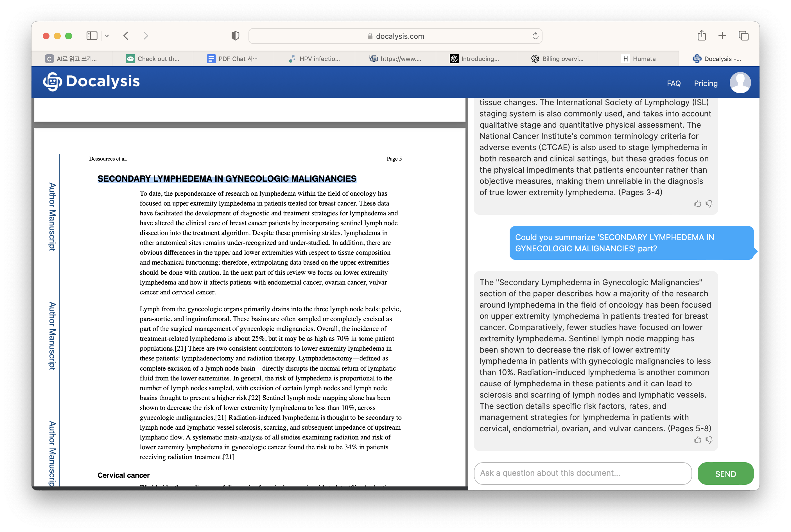Go back to the previous page
Screen dimensions: 791x532
tap(126, 36)
